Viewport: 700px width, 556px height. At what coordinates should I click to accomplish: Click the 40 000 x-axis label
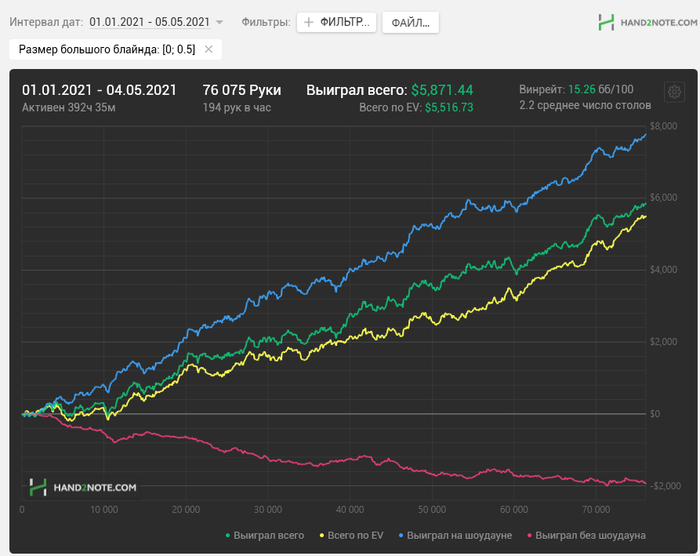coord(350,510)
